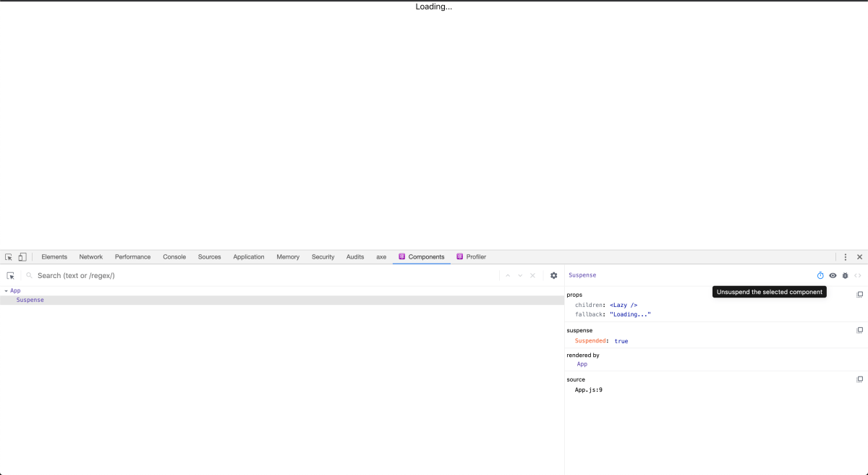Select the Suspense component in the tree
868x475 pixels.
click(x=30, y=299)
